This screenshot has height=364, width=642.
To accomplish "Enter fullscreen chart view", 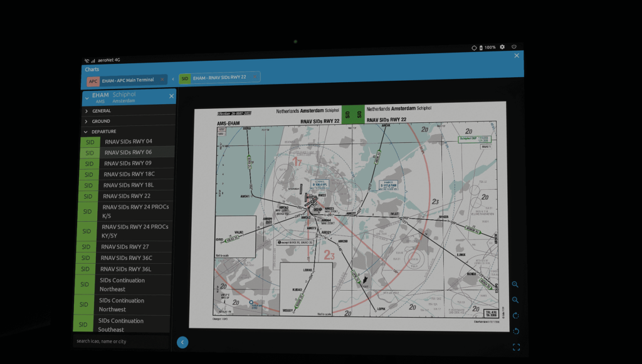I will (x=517, y=347).
